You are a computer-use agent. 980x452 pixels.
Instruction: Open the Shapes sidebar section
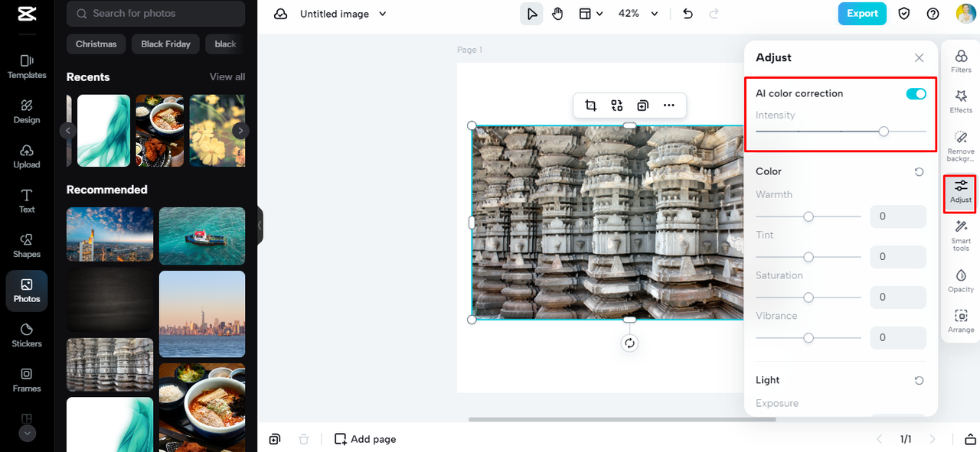(x=27, y=246)
